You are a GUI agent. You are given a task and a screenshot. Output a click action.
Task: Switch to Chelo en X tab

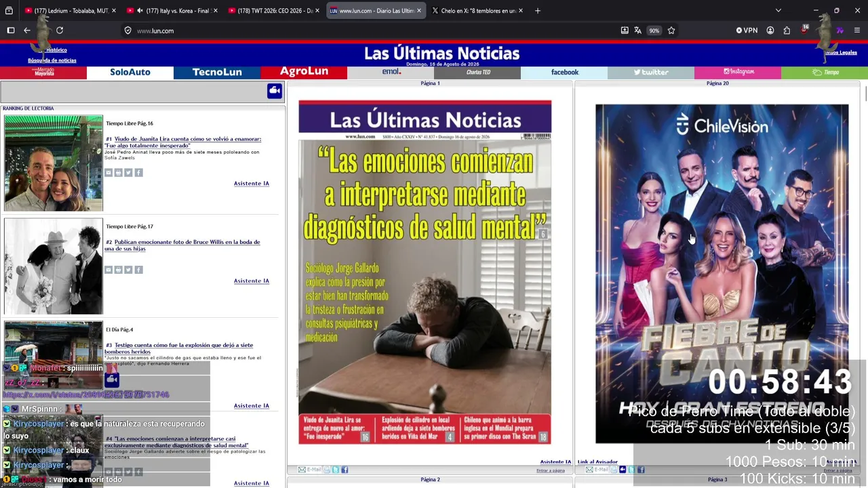(x=476, y=11)
